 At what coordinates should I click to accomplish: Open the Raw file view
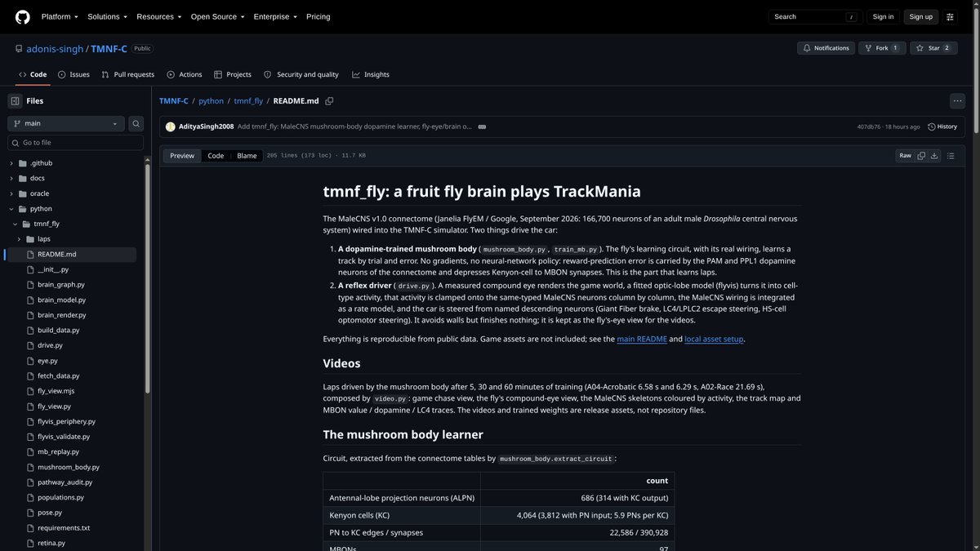(x=905, y=155)
